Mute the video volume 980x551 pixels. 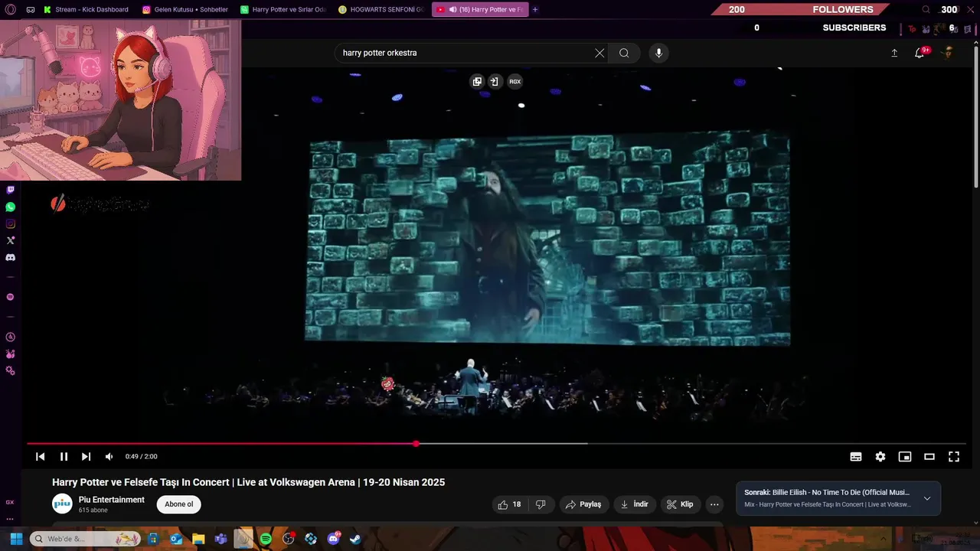pos(109,456)
